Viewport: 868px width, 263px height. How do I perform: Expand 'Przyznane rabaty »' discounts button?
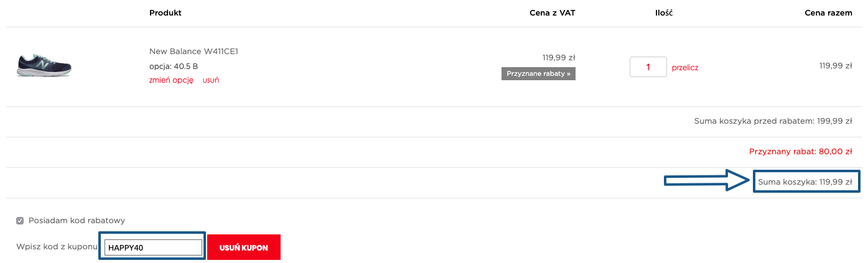(538, 74)
